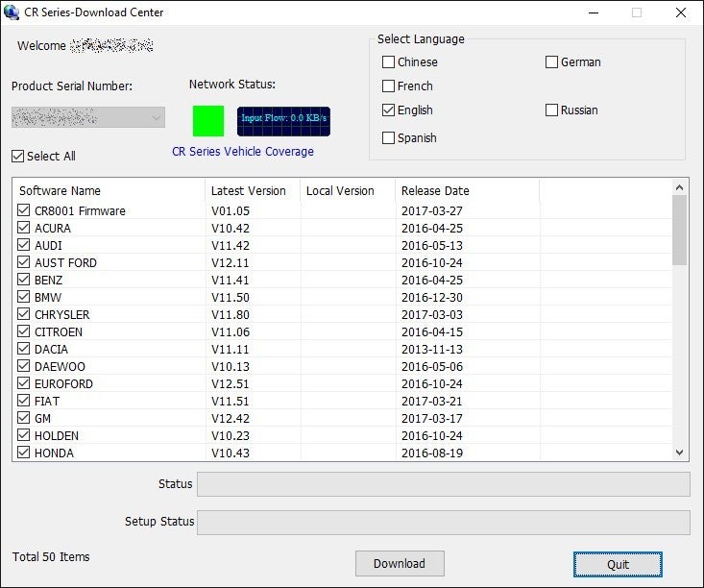Select the CHRYSLER software name
The height and width of the screenshot is (588, 704).
(62, 314)
